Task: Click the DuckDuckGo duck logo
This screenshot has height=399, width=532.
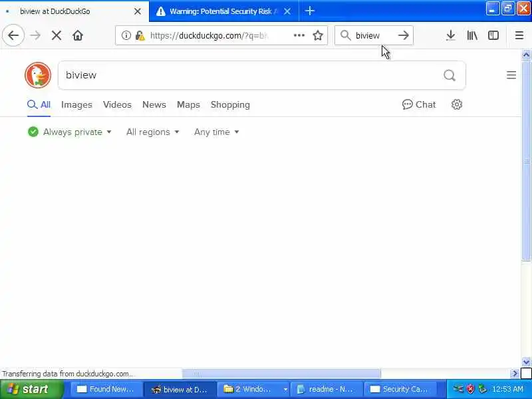Action: pos(38,75)
